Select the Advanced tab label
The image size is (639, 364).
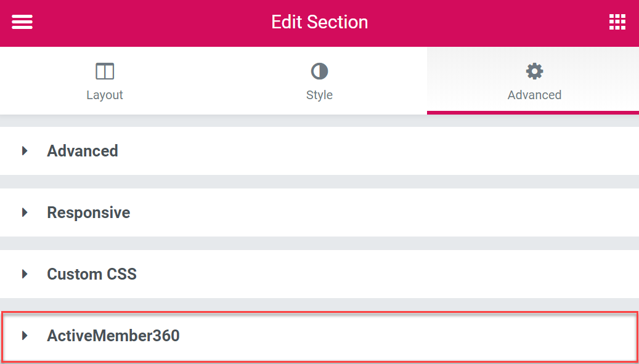tap(534, 95)
